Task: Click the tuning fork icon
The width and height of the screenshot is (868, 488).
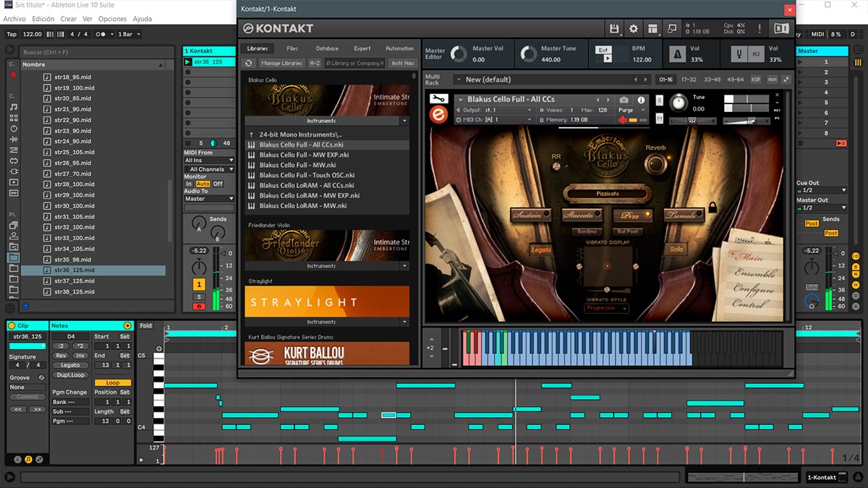Action: coord(739,54)
